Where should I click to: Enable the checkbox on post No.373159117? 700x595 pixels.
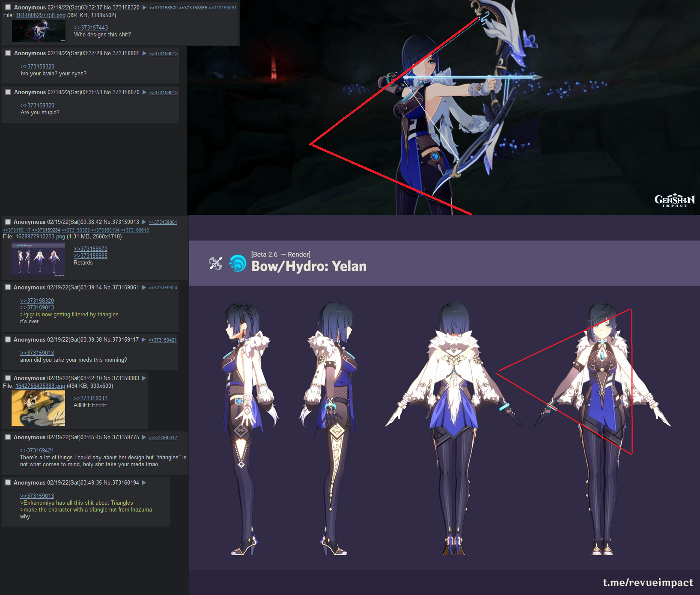coord(8,339)
